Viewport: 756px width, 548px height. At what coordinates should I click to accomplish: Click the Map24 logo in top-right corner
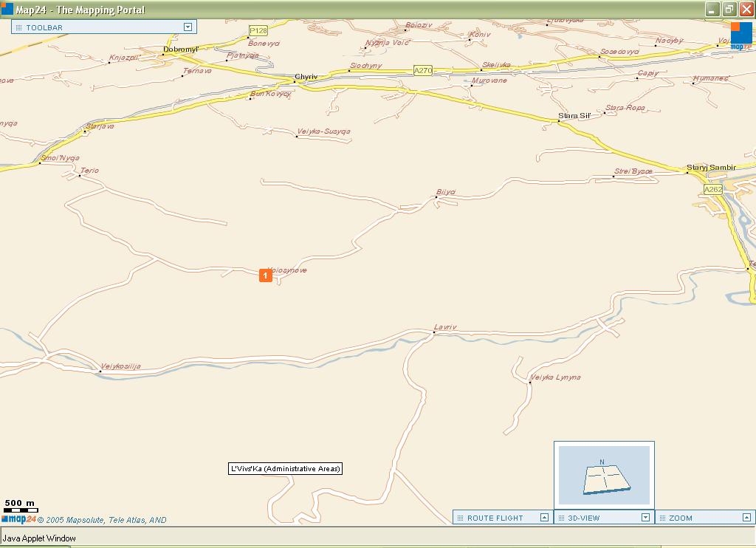tap(740, 35)
